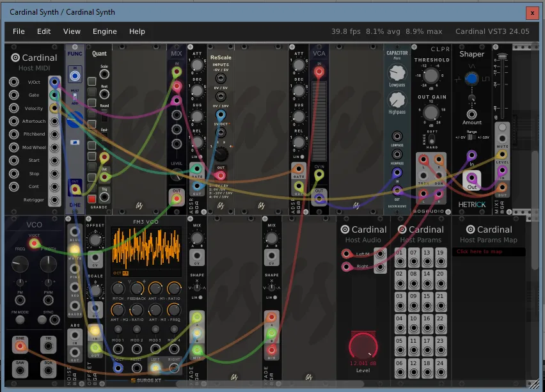Click the ReScale 1V/OCT input jack

pyautogui.click(x=220, y=132)
